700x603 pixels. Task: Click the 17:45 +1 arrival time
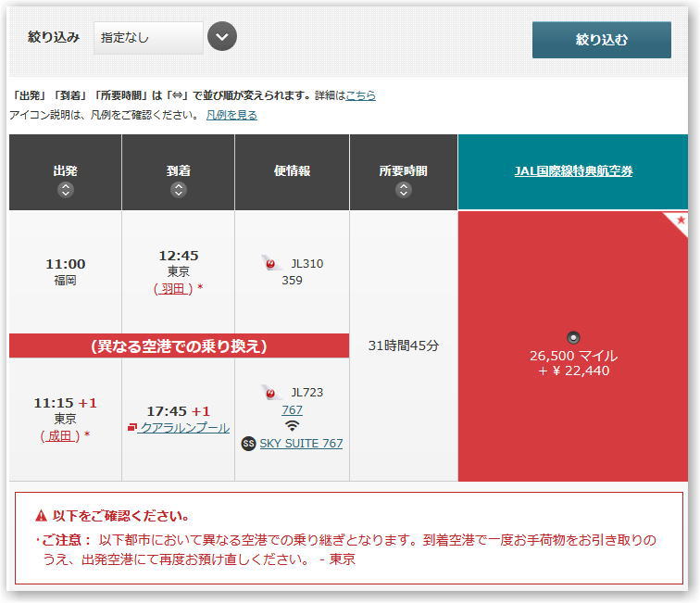pos(179,411)
